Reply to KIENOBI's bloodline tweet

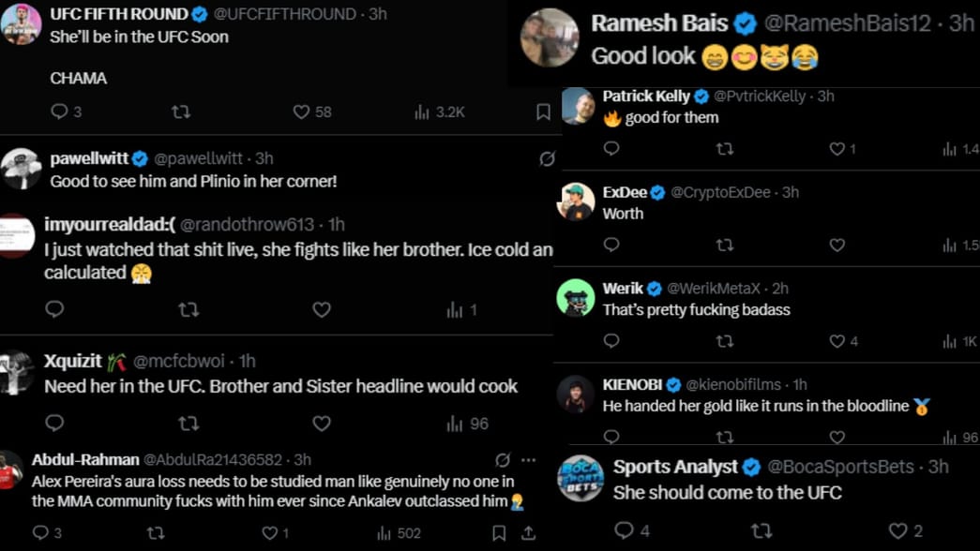(612, 438)
